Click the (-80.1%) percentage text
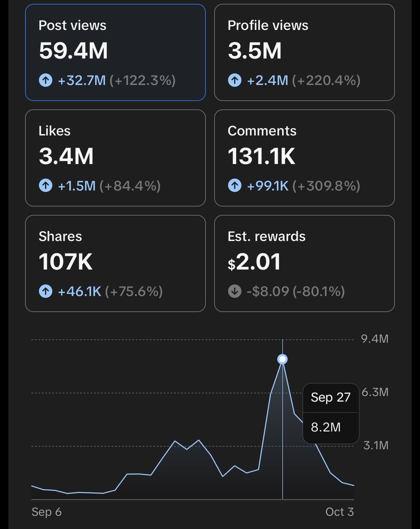Viewport: 420px width, 529px height. [318, 291]
